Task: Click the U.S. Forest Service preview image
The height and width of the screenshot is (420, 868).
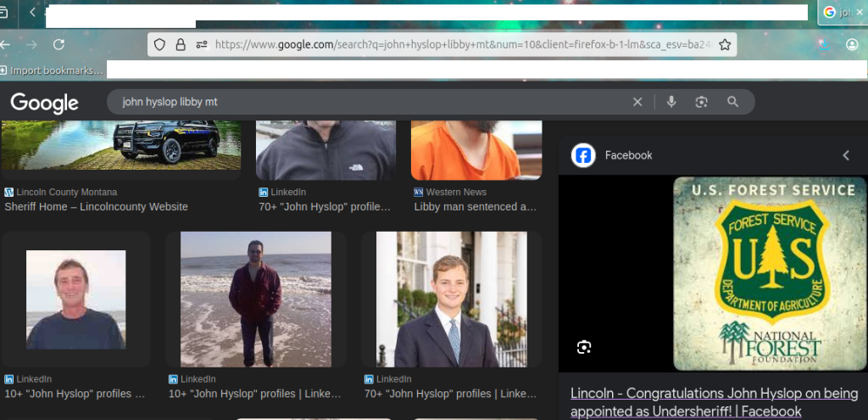Action: click(x=771, y=273)
